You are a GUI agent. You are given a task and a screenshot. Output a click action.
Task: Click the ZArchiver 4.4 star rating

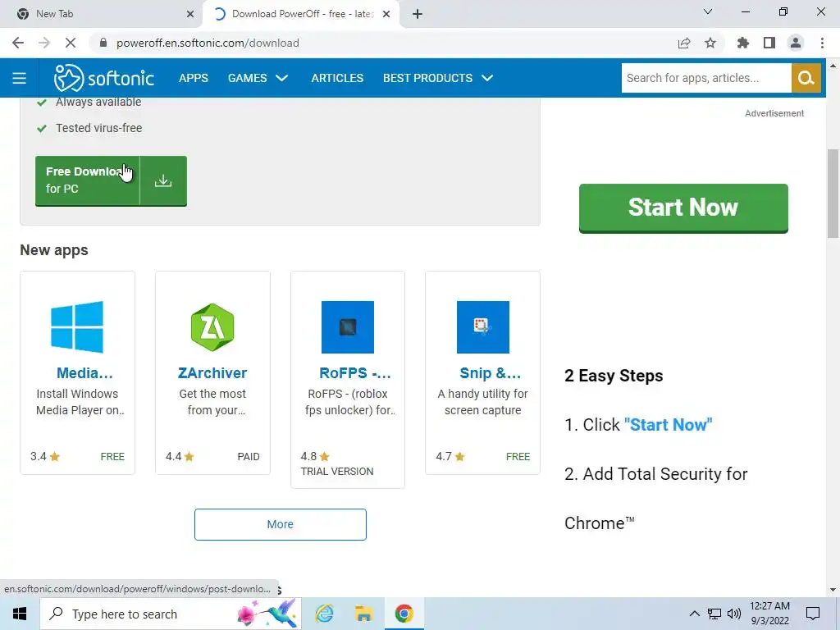tap(180, 456)
